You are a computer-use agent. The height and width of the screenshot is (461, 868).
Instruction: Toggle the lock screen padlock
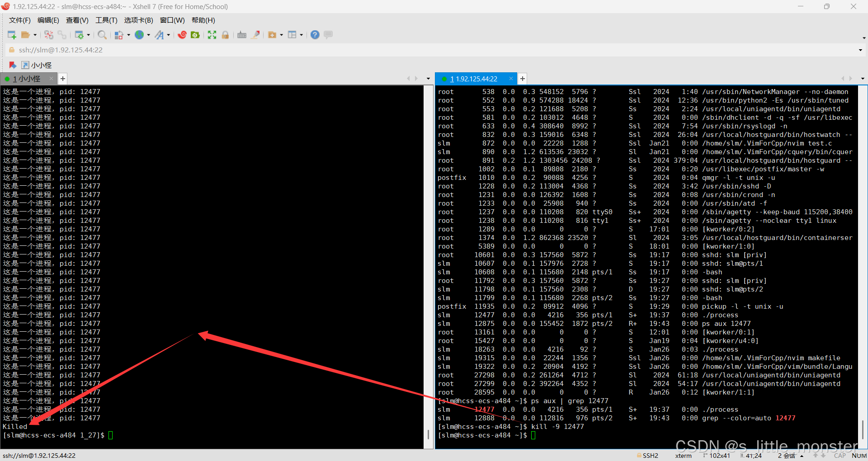(225, 35)
